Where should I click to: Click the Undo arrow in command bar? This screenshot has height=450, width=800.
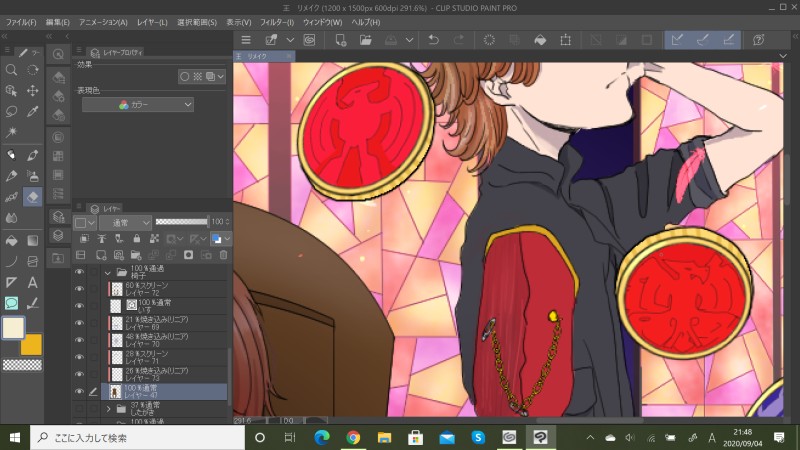tap(434, 40)
